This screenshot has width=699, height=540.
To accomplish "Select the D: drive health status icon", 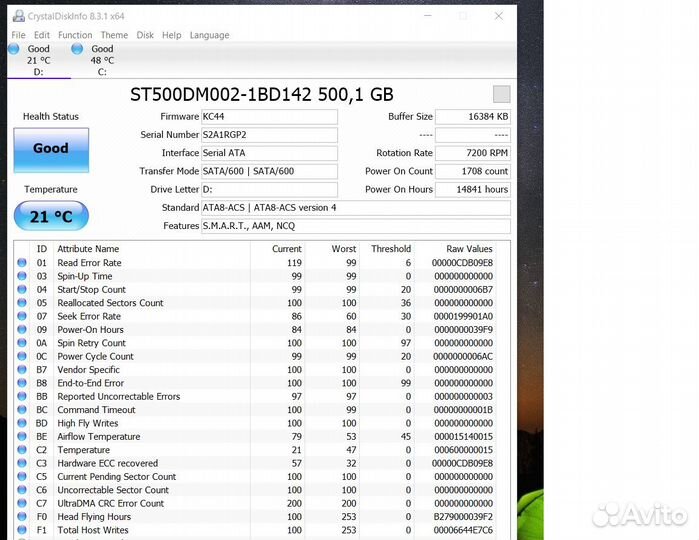I will pyautogui.click(x=14, y=48).
